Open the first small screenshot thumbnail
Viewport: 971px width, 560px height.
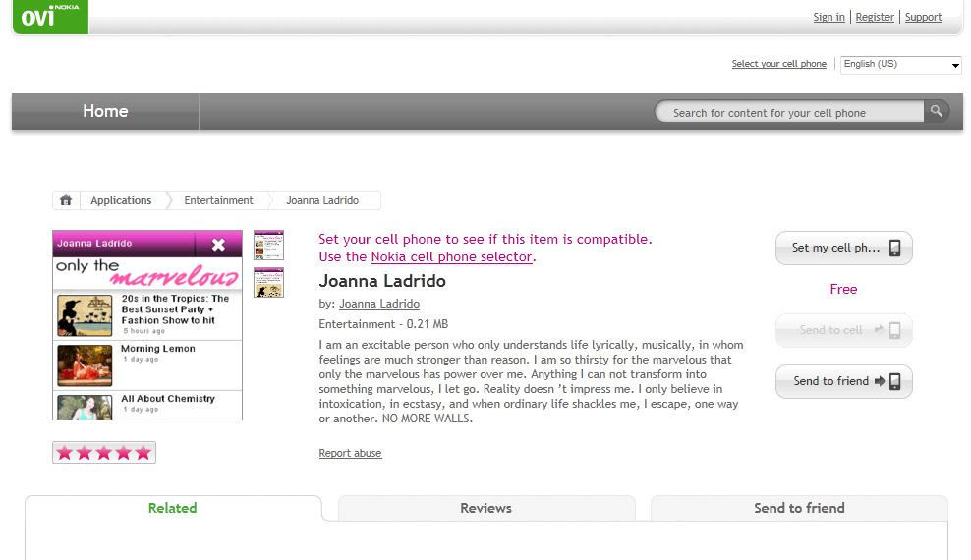[x=268, y=245]
